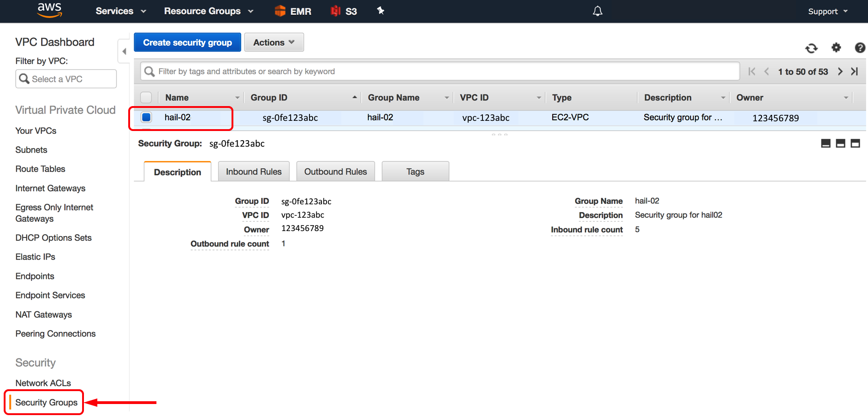The height and width of the screenshot is (416, 868).
Task: Open table settings gear icon
Action: [x=836, y=48]
